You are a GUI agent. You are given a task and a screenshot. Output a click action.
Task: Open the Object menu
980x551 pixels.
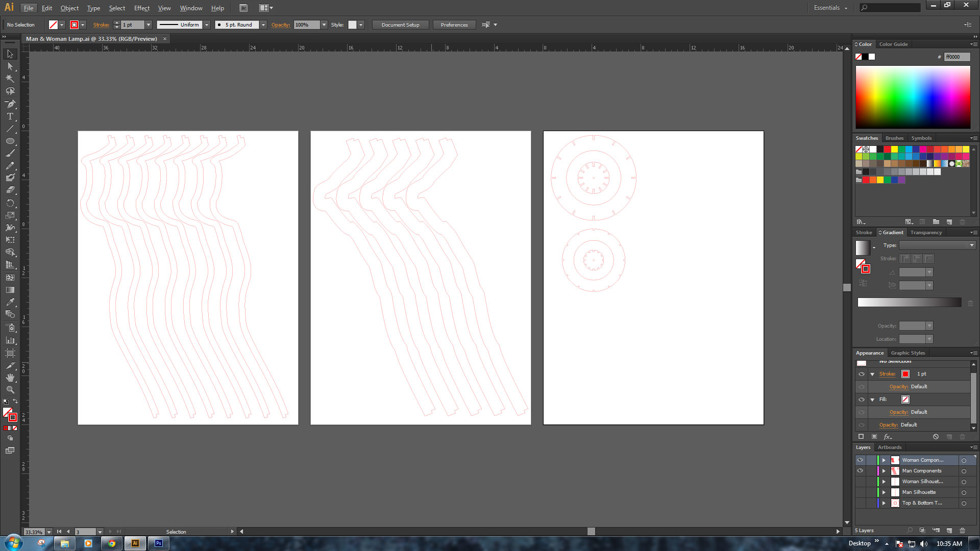click(69, 8)
